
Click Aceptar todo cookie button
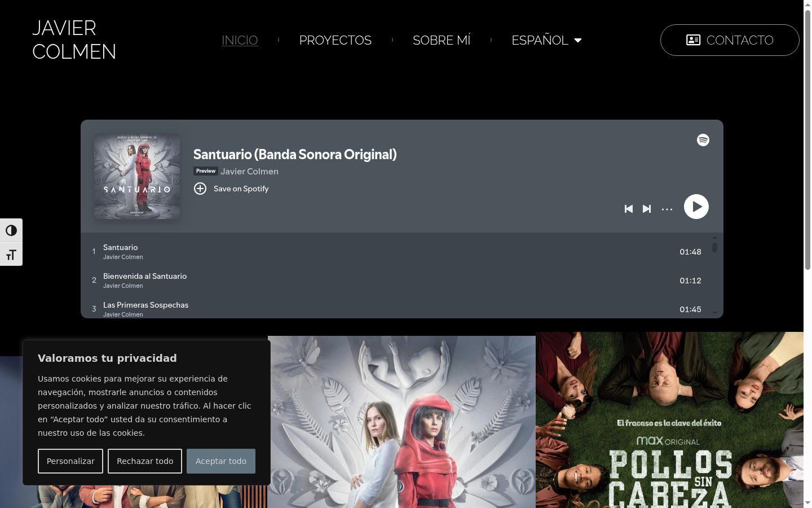pyautogui.click(x=221, y=461)
